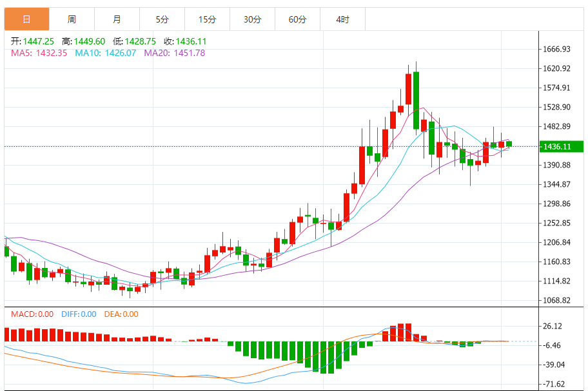Select the DIFF: 0.00 legend label
Screen dimensions: 588x391
pyautogui.click(x=79, y=314)
